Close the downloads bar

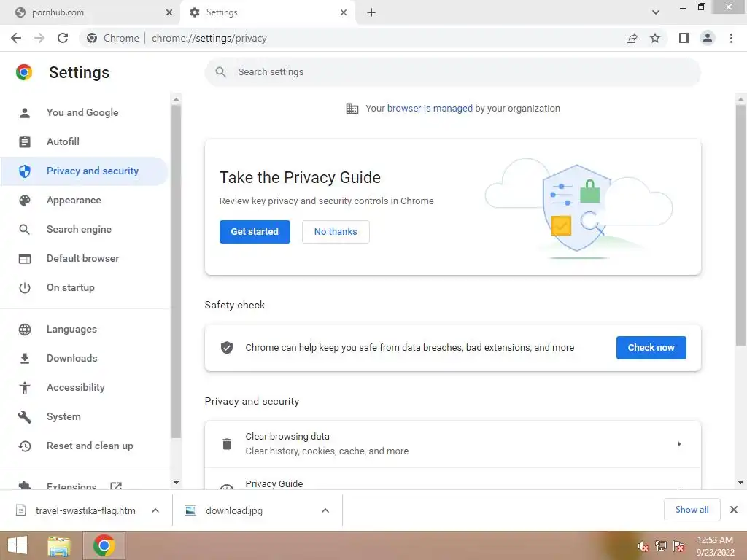734,510
